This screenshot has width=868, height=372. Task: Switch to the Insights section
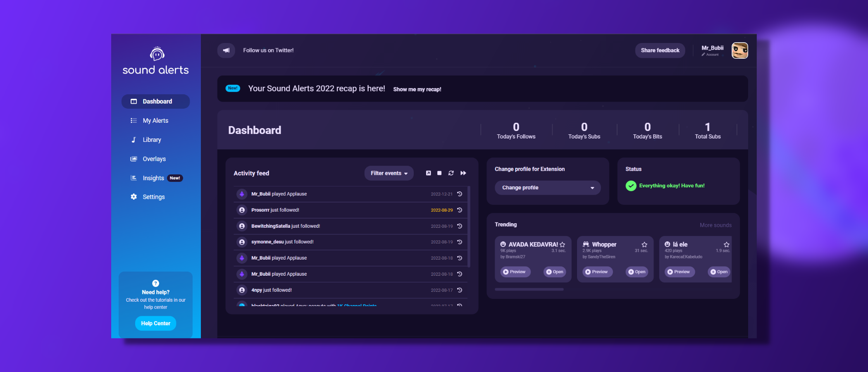point(153,178)
